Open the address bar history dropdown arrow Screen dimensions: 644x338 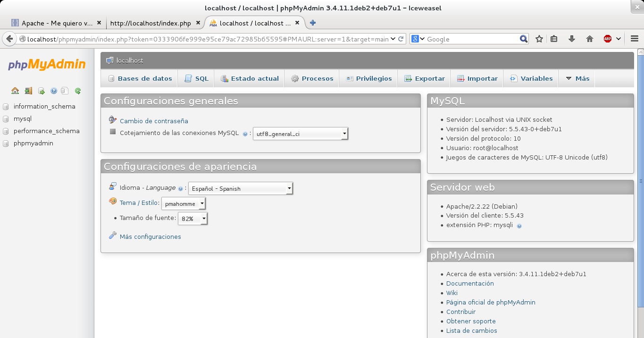click(x=393, y=39)
